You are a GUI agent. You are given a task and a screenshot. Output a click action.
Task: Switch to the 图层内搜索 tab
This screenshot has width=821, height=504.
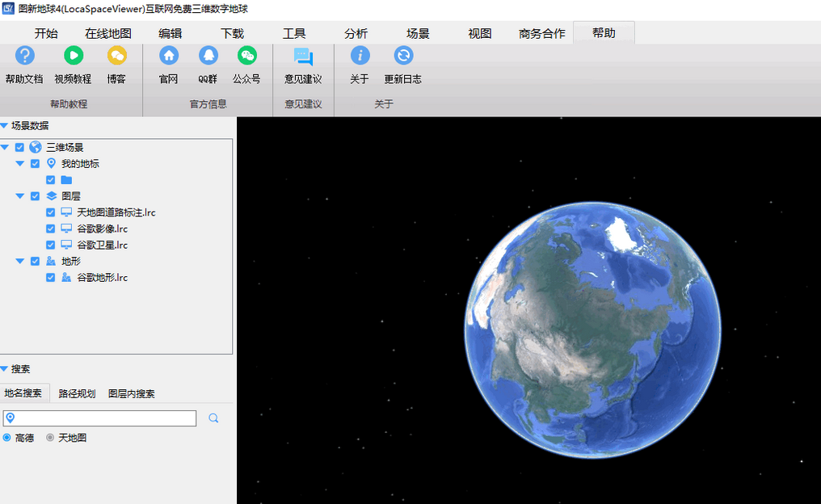tap(132, 393)
